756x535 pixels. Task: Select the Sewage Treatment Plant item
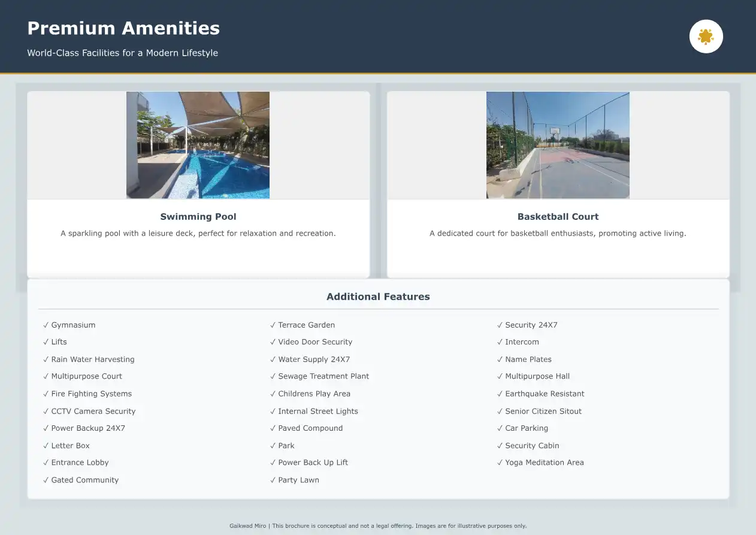tap(323, 376)
